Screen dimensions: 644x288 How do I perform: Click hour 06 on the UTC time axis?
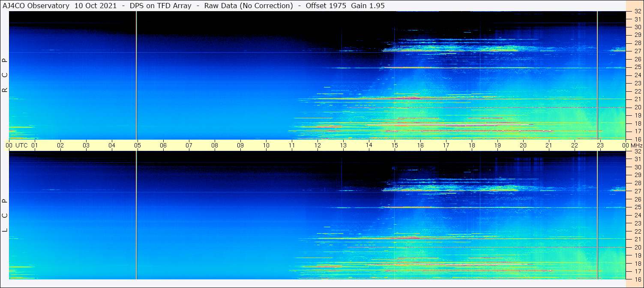[x=163, y=145]
